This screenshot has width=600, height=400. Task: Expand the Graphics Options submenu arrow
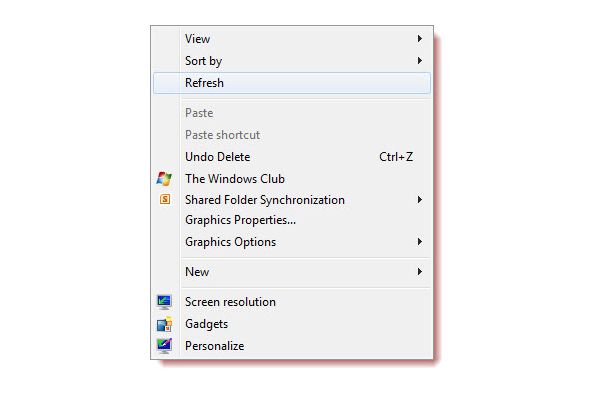[420, 242]
